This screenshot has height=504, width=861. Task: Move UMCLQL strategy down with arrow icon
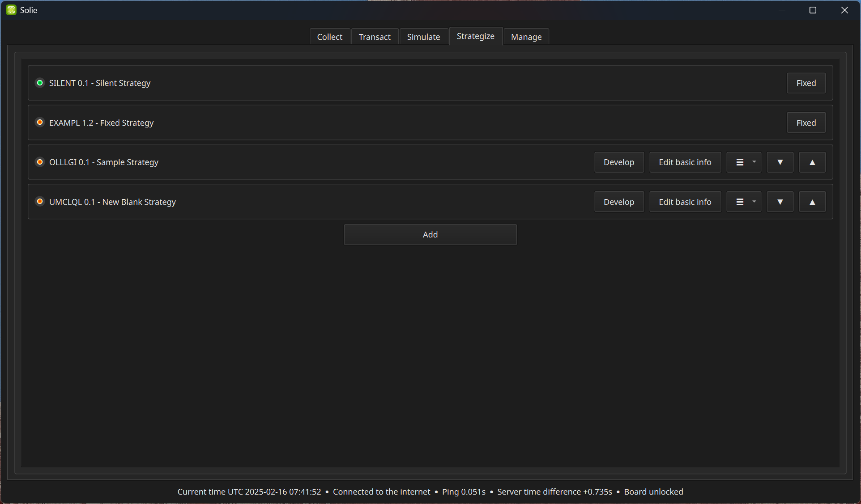pyautogui.click(x=780, y=202)
